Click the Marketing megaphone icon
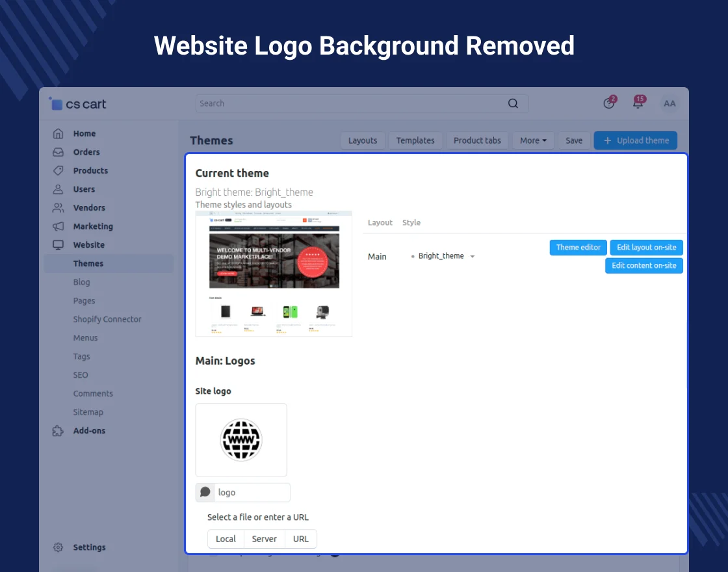 coord(58,227)
